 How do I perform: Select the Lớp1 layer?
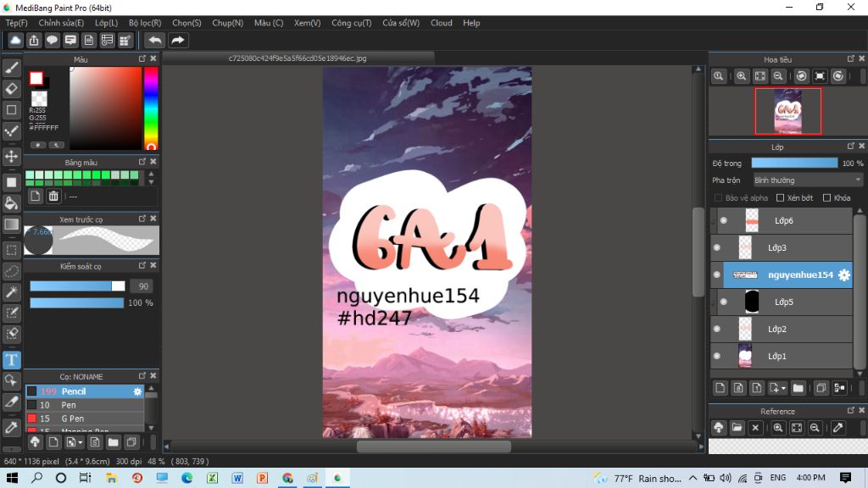(781, 357)
